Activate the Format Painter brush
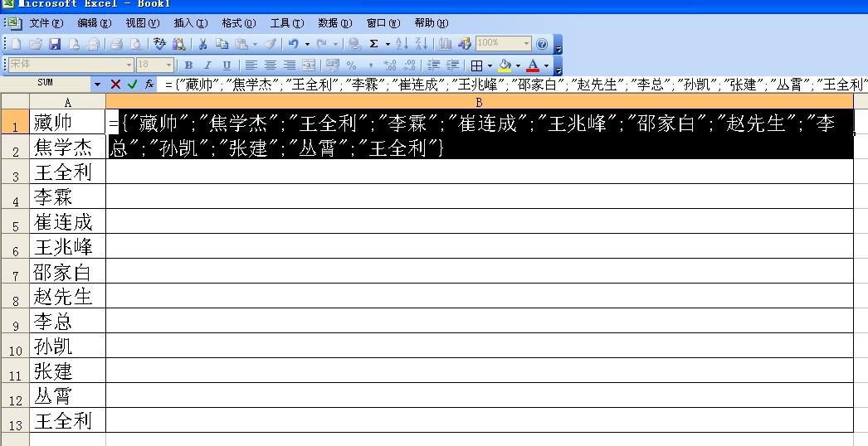This screenshot has width=868, height=446. (271, 44)
